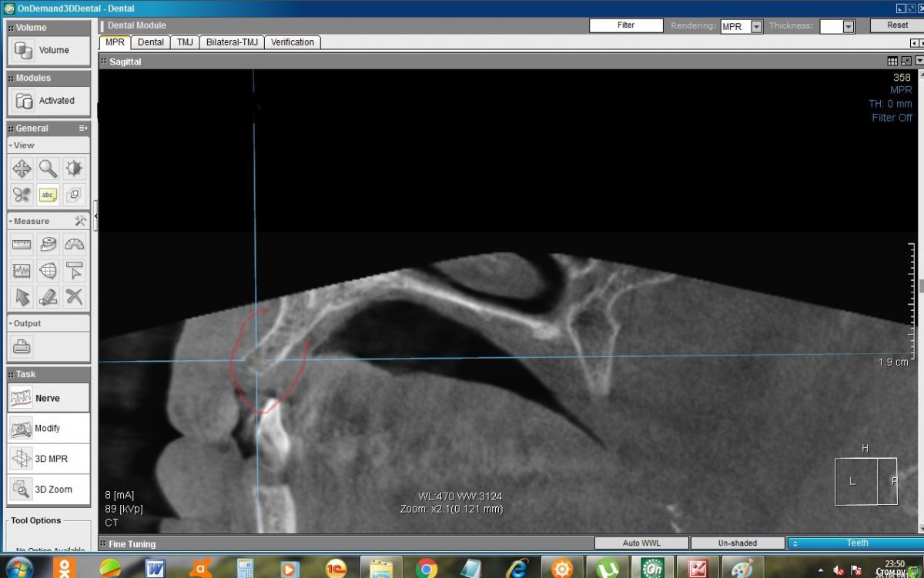Open the Thickness dropdown
Image resolution: width=924 pixels, height=578 pixels.
click(x=849, y=27)
